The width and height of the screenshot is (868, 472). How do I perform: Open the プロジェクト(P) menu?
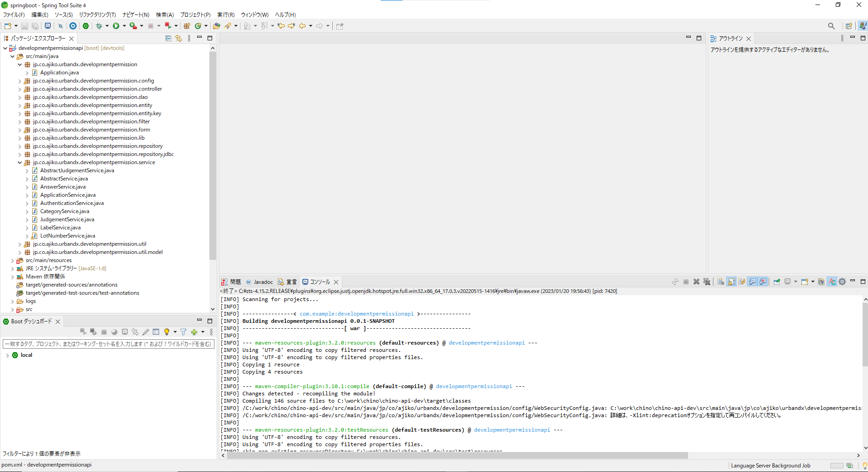point(195,15)
